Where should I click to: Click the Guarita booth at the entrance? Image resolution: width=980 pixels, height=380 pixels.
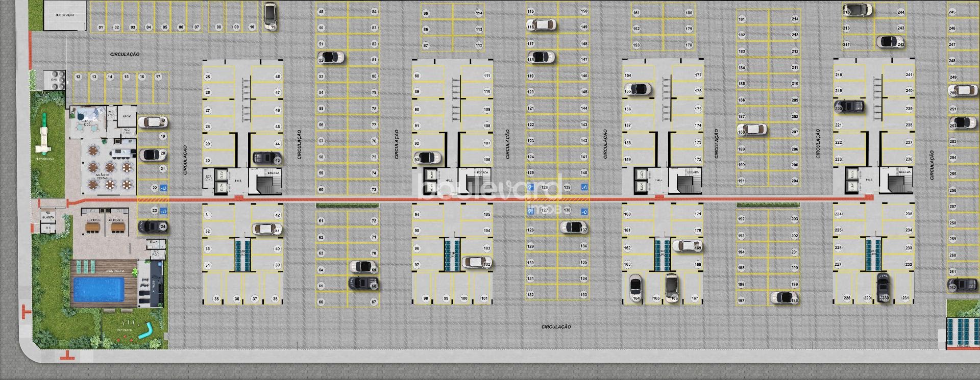(48, 217)
